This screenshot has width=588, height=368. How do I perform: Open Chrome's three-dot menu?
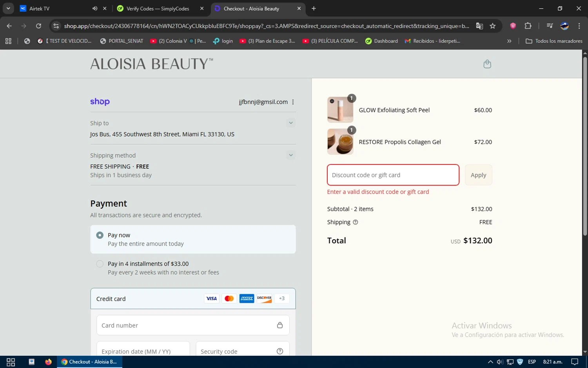[579, 26]
